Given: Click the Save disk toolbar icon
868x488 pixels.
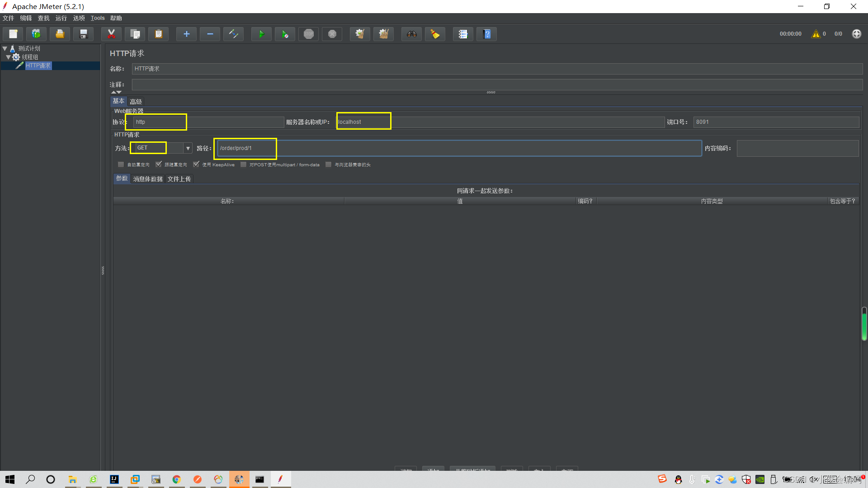Looking at the screenshot, I should 83,34.
